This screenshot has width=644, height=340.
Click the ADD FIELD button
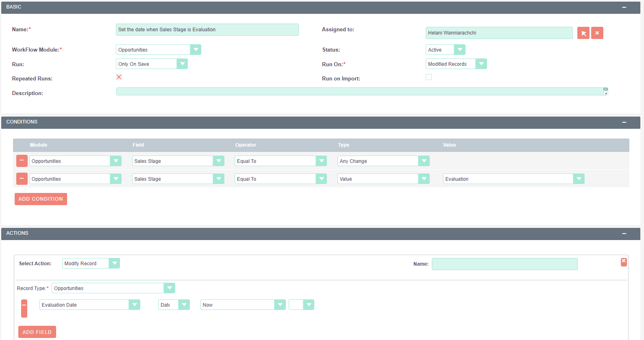pos(37,332)
